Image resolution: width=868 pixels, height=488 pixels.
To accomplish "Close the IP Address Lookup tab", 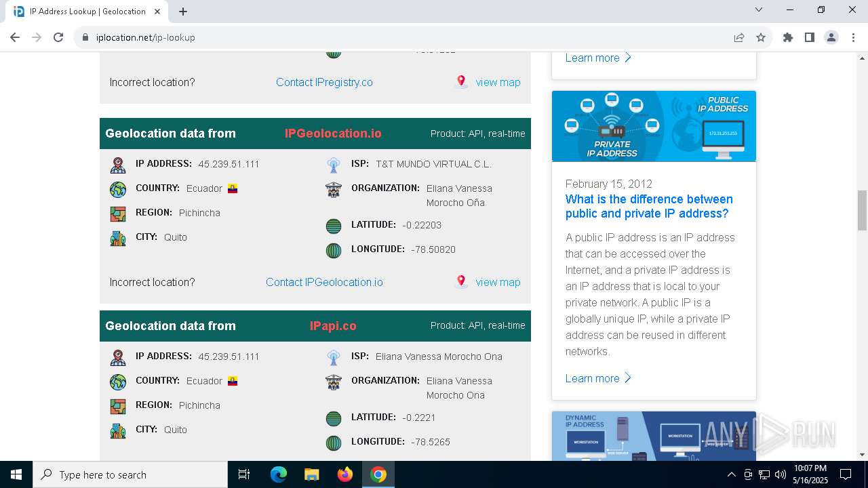I will click(x=158, y=12).
